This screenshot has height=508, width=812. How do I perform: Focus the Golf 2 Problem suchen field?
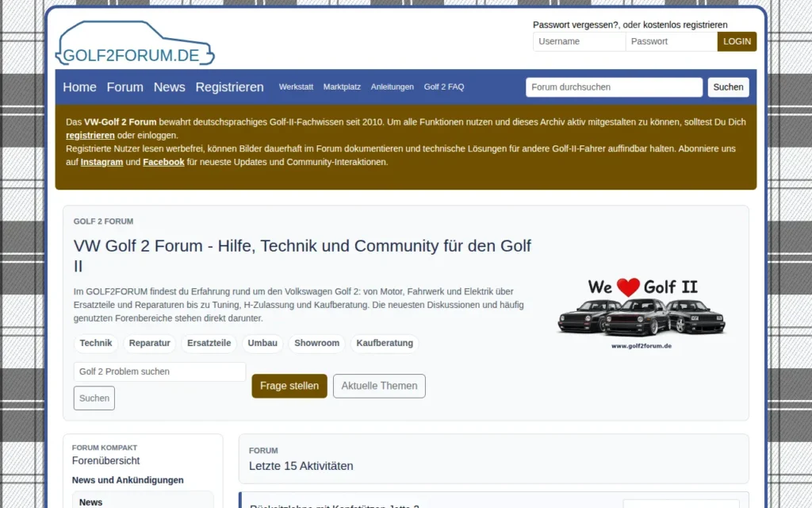click(x=159, y=371)
